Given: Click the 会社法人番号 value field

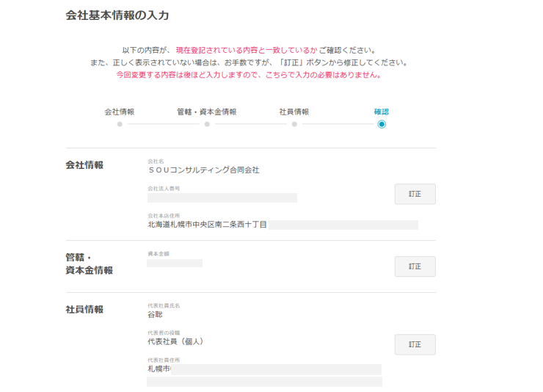Looking at the screenshot, I should point(222,197).
